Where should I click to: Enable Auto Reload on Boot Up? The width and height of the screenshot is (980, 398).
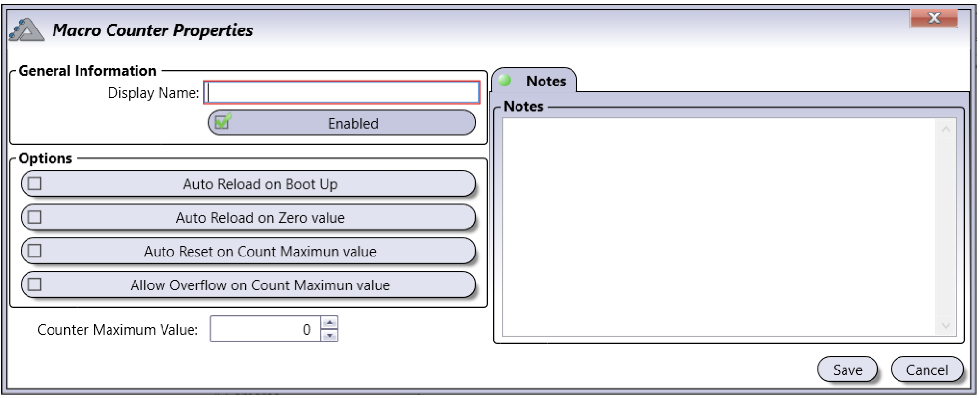(x=35, y=184)
